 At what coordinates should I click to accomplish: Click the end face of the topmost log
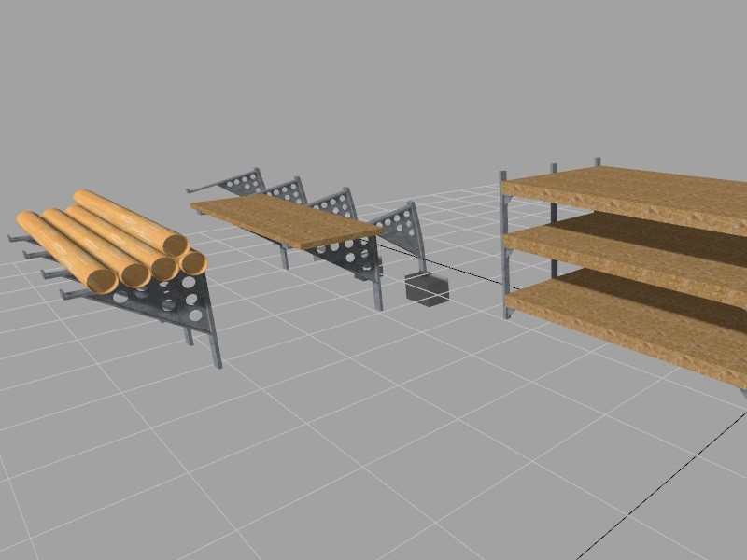(175, 245)
